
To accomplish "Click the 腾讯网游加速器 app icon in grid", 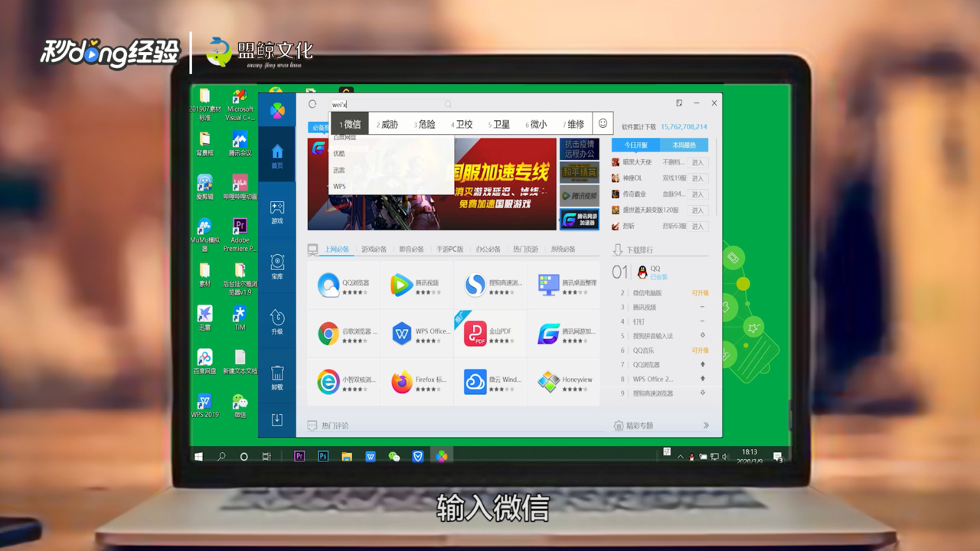I will 548,334.
